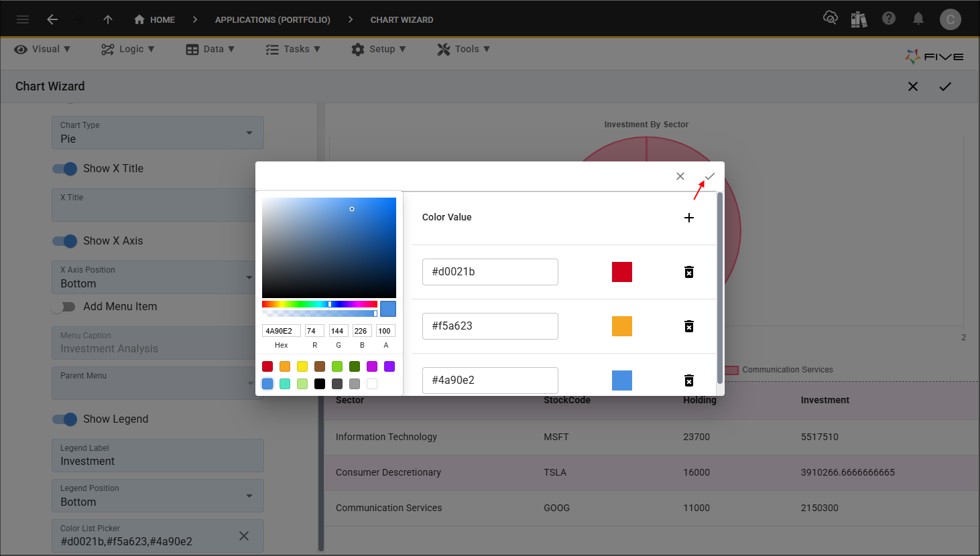Viewport: 980px width, 556px height.
Task: Open the Tools menu
Action: 464,49
